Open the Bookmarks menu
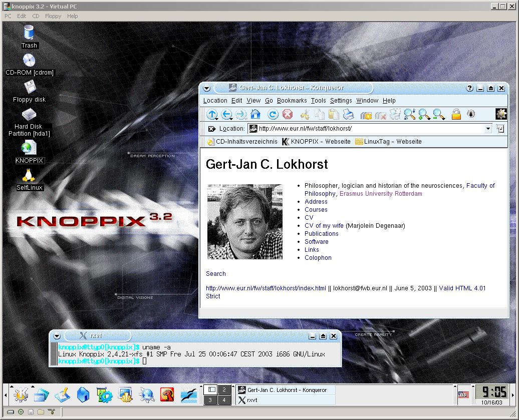This screenshot has width=519, height=420. pos(292,101)
